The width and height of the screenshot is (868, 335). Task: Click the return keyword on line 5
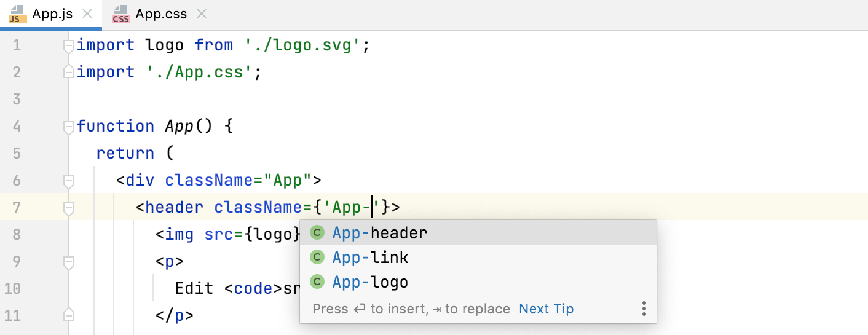pyautogui.click(x=125, y=154)
